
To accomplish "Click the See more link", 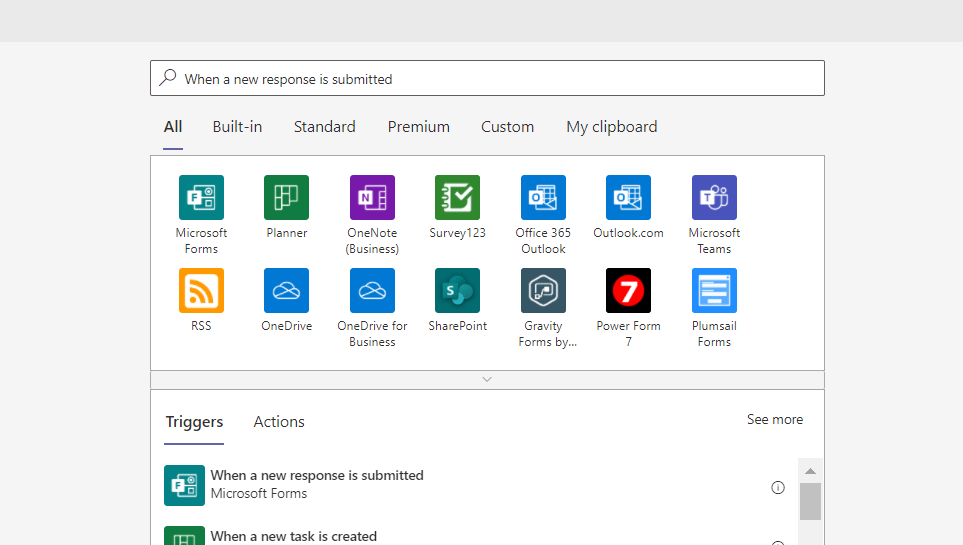I will [x=774, y=420].
